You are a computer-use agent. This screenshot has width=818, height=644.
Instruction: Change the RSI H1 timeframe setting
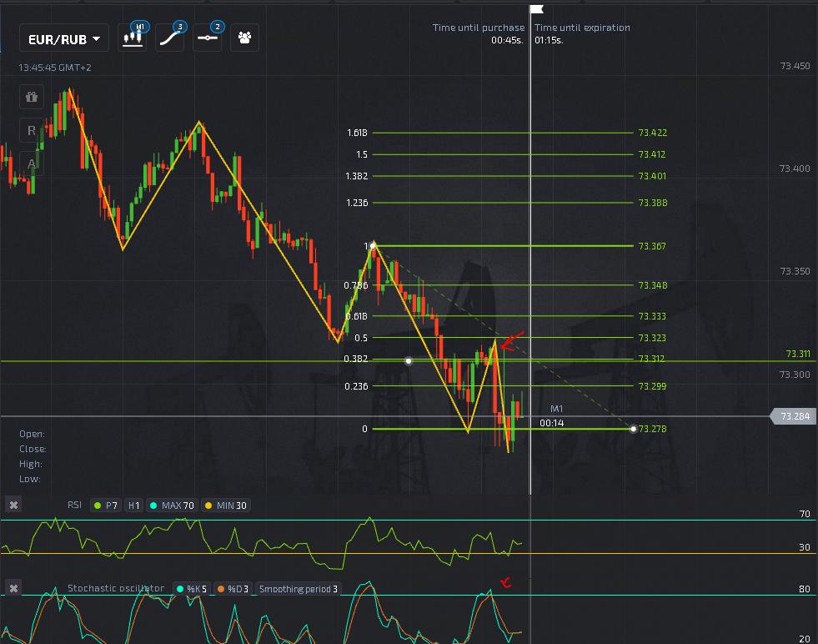[x=134, y=506]
